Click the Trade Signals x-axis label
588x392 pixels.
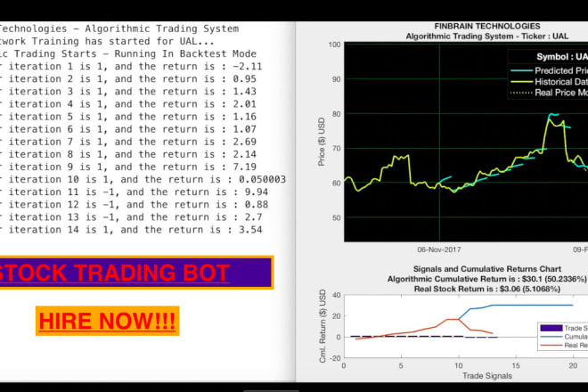487,376
